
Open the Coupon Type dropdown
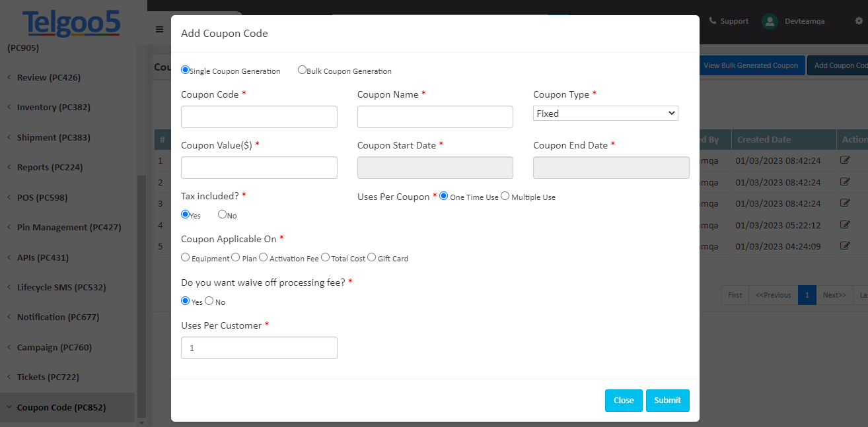click(x=606, y=114)
